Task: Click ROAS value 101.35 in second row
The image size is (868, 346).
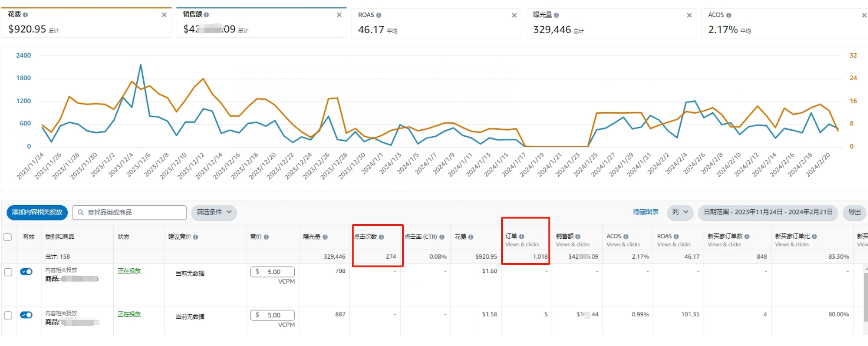Action: click(x=690, y=314)
